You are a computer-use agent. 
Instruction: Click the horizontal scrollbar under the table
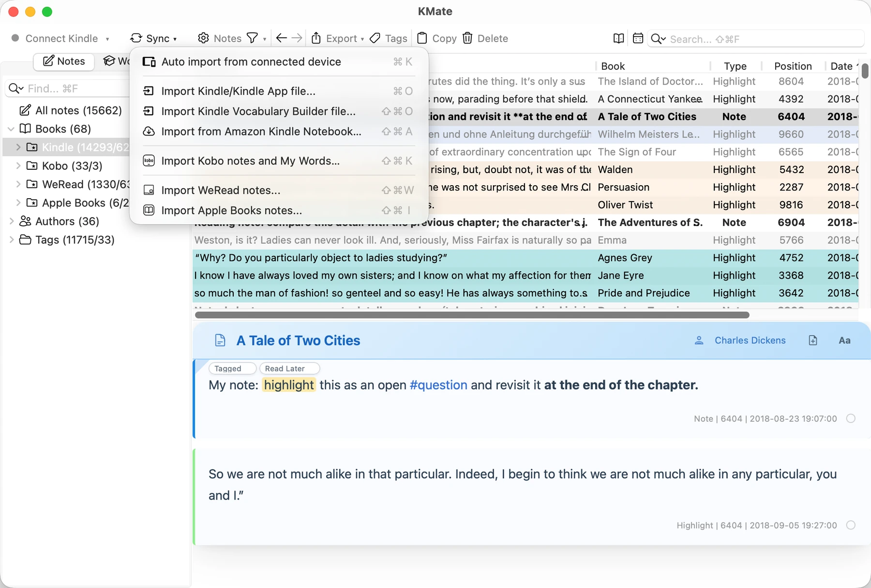coord(472,315)
